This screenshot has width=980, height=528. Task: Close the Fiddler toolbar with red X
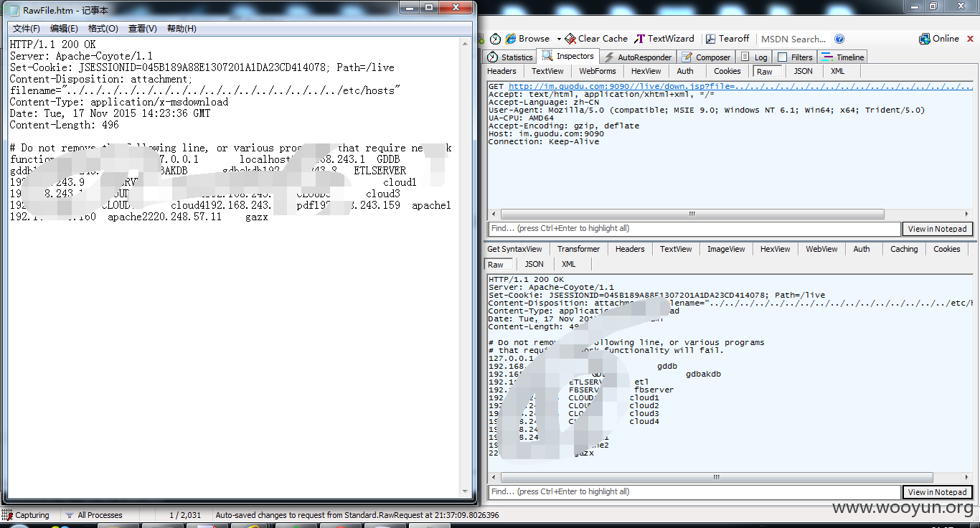click(x=970, y=39)
